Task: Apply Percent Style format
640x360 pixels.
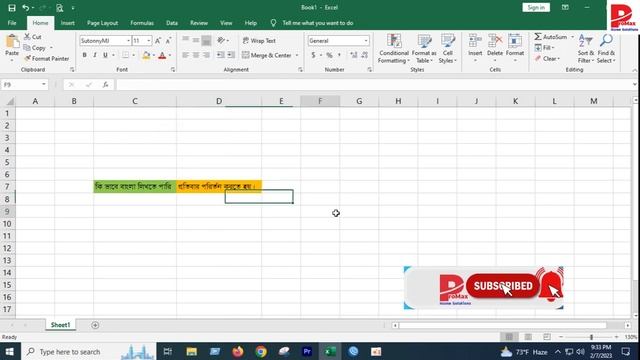Action: 329,55
